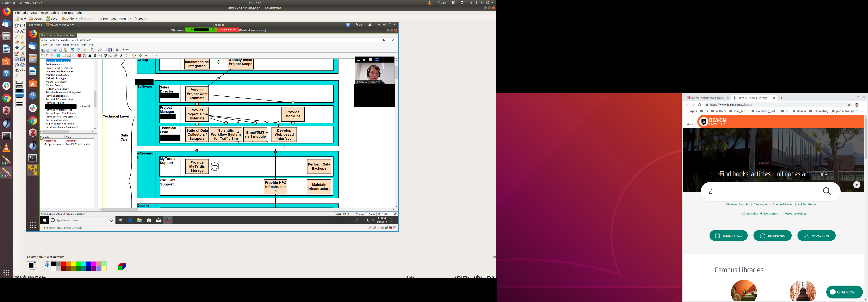Show hidden Chrome bookmarks with chevron
Image resolution: width=868 pixels, height=302 pixels.
[x=863, y=111]
